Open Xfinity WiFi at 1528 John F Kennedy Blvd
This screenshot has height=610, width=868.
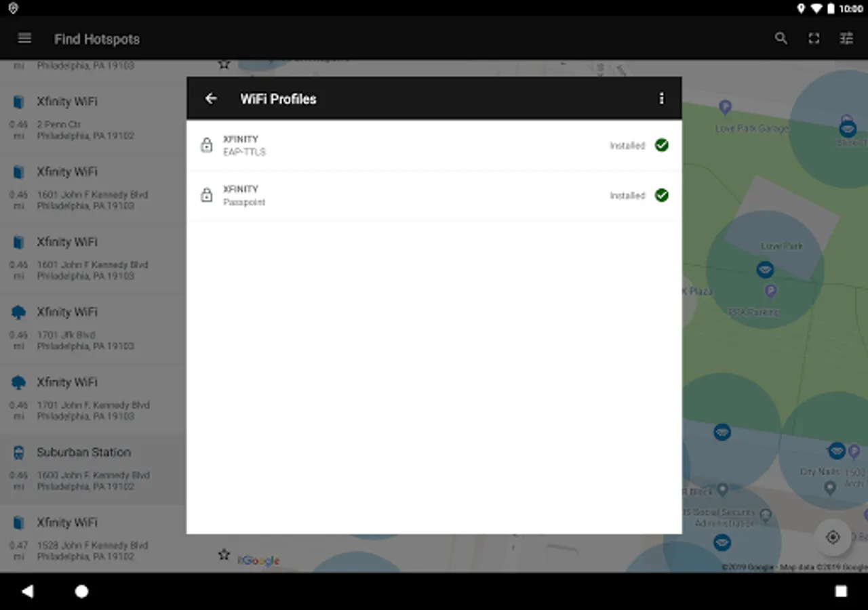pyautogui.click(x=93, y=540)
